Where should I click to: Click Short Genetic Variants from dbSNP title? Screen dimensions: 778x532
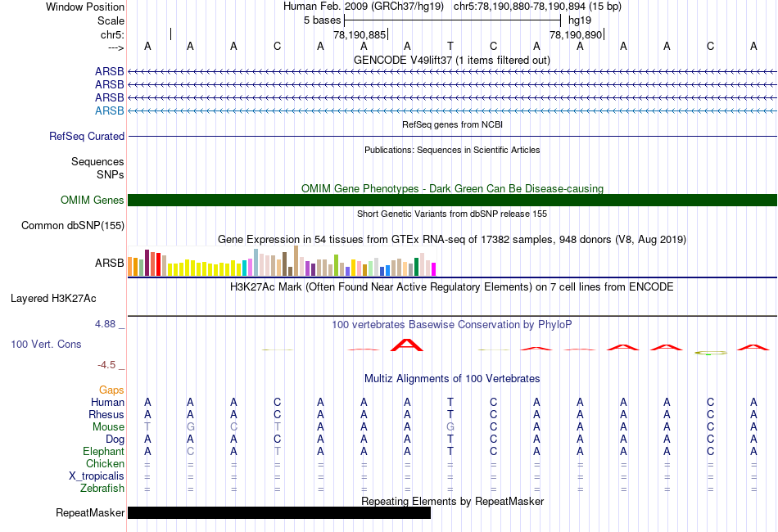pos(452,214)
